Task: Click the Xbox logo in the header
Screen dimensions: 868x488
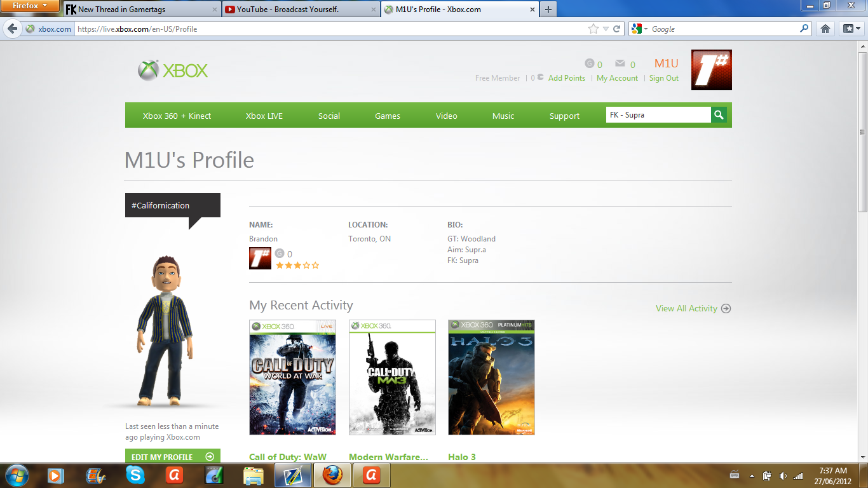Action: pyautogui.click(x=173, y=71)
